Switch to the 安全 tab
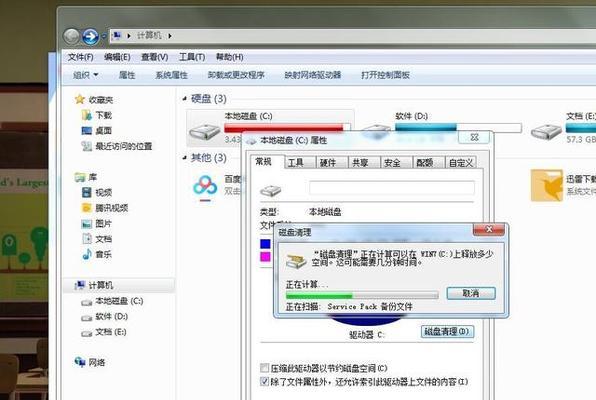Screen dimensions: 596x400 click(392, 163)
